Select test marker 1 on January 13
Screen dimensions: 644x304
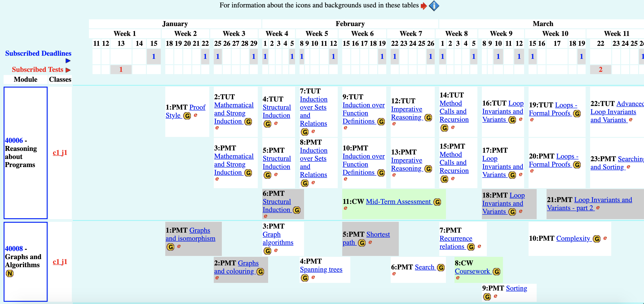(121, 70)
